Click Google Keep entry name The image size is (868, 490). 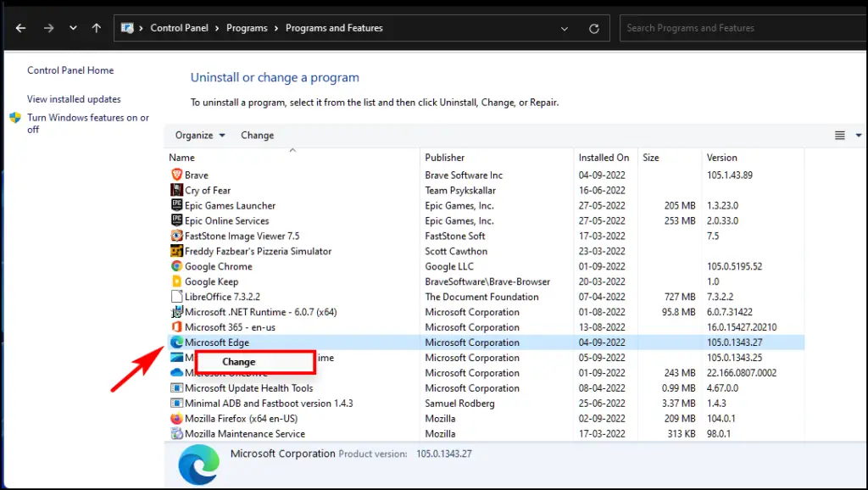point(211,281)
